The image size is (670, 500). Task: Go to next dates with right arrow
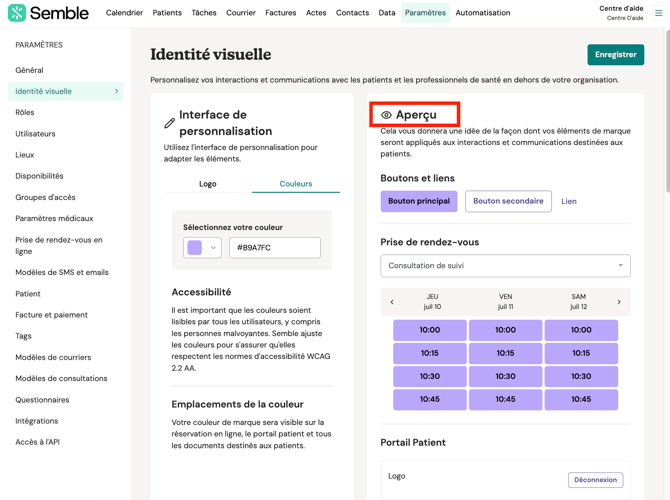[x=619, y=302]
